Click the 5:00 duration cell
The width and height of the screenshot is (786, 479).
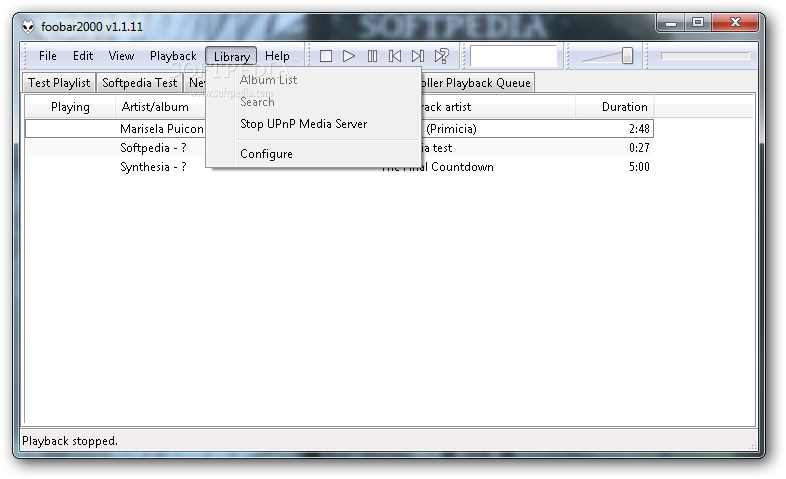click(x=639, y=167)
